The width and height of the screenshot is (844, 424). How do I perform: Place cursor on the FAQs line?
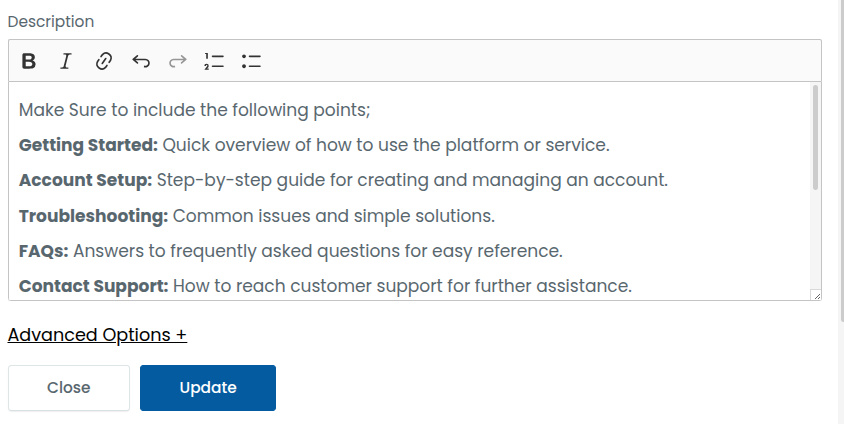click(291, 251)
